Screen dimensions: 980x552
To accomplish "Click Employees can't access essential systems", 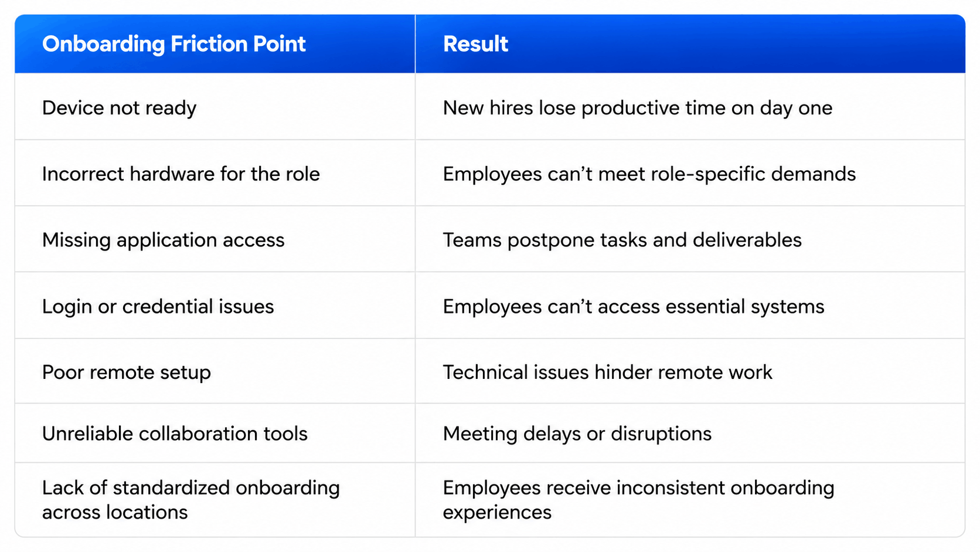I will pos(634,307).
